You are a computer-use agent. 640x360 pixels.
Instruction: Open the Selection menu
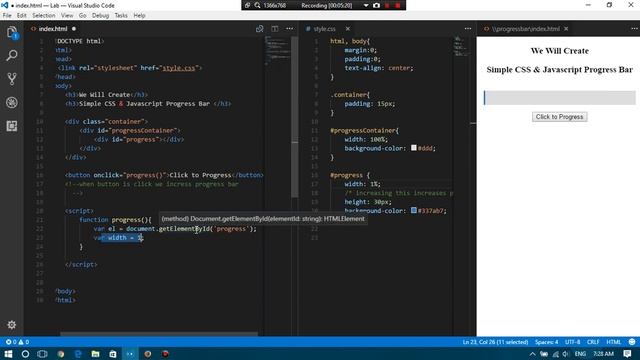click(x=44, y=16)
